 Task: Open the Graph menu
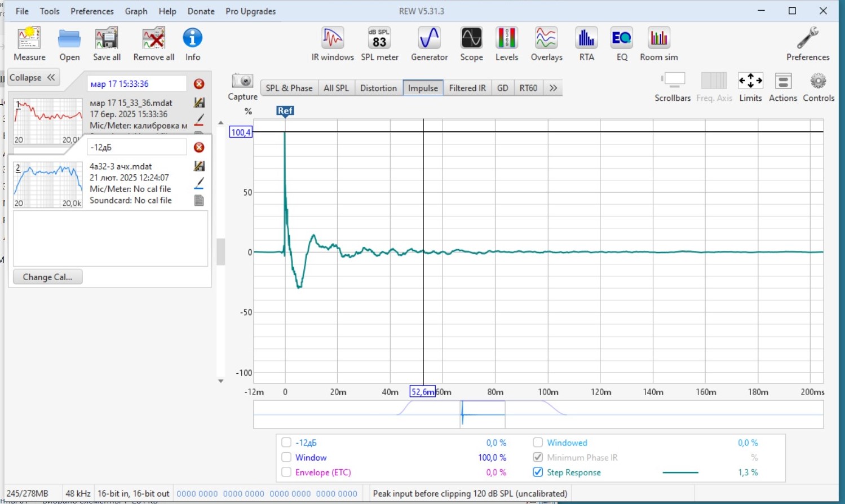[136, 11]
